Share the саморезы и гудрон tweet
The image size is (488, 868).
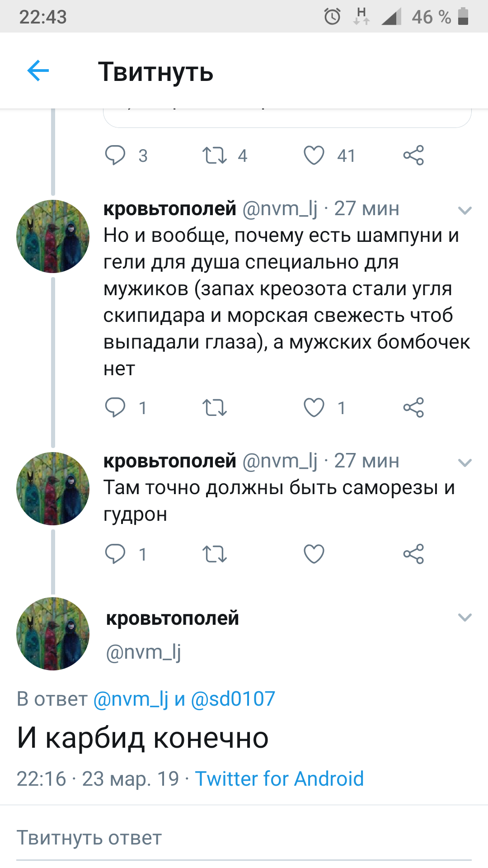click(413, 554)
